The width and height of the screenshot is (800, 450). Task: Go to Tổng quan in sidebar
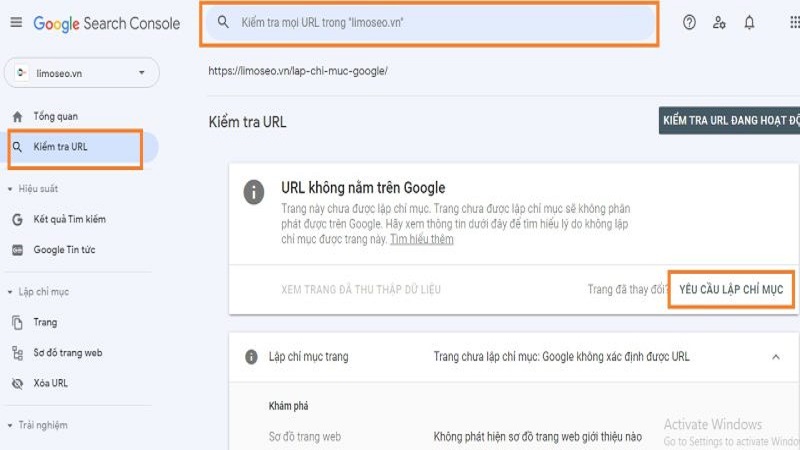click(x=55, y=117)
